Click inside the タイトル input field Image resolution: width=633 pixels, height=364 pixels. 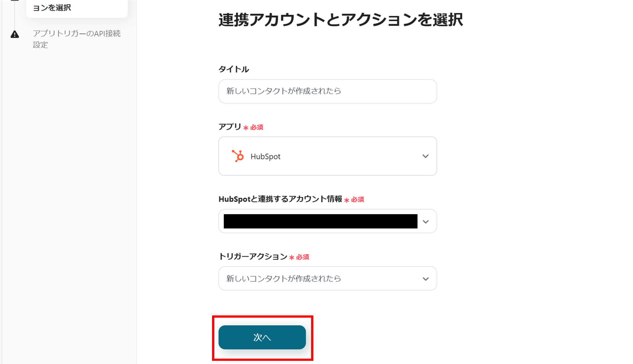tap(327, 91)
